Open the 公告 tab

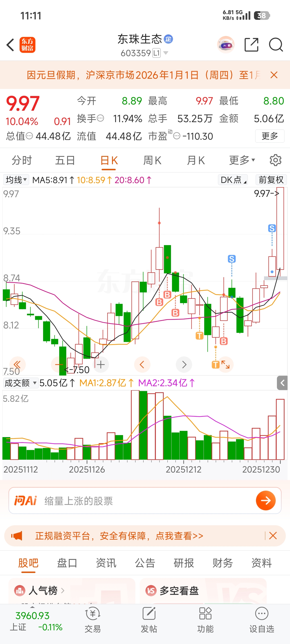point(145,563)
